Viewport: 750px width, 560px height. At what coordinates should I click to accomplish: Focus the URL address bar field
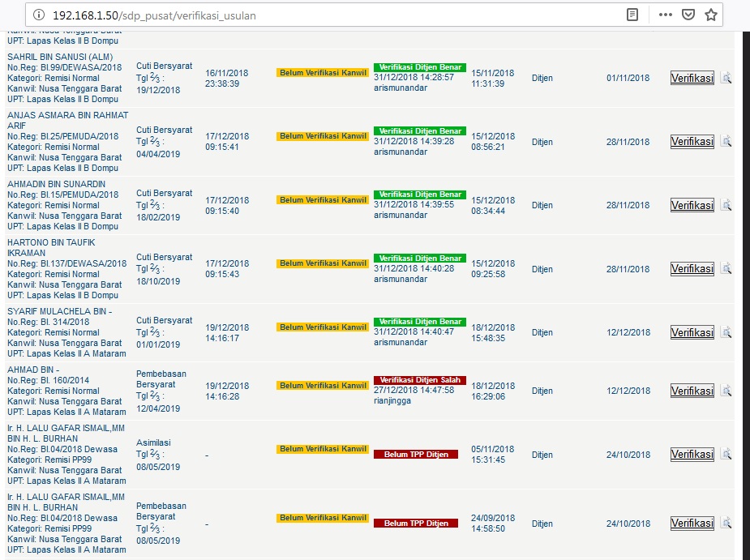point(324,15)
